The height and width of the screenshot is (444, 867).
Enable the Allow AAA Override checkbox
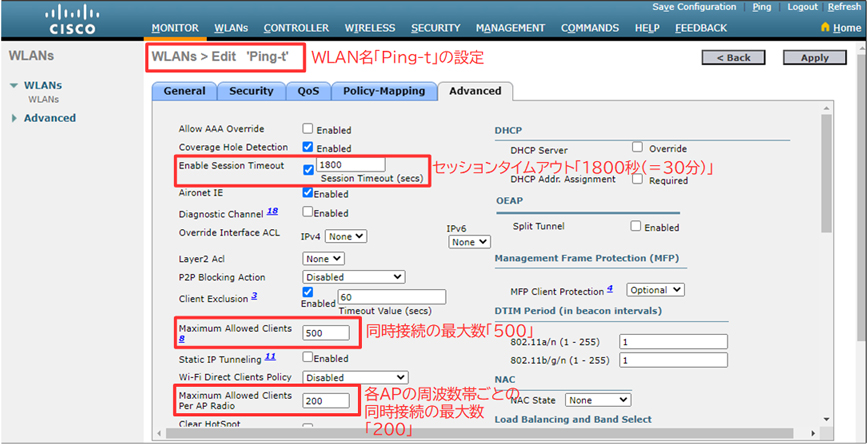click(x=308, y=129)
